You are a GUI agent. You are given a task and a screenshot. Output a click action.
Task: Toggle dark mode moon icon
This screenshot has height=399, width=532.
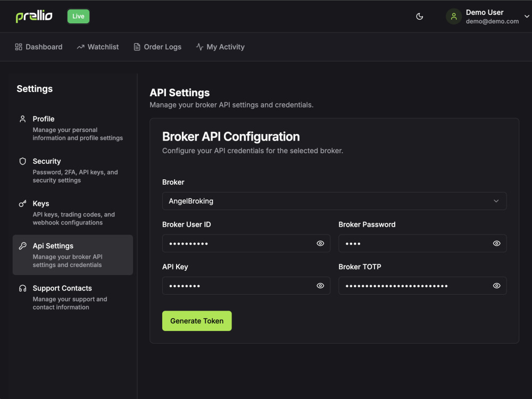coord(419,16)
